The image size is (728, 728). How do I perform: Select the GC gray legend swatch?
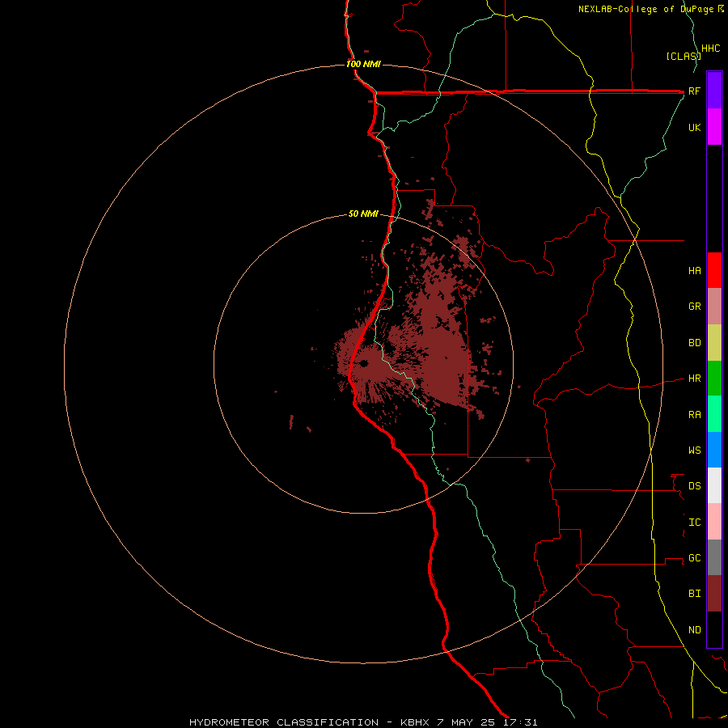tap(714, 557)
